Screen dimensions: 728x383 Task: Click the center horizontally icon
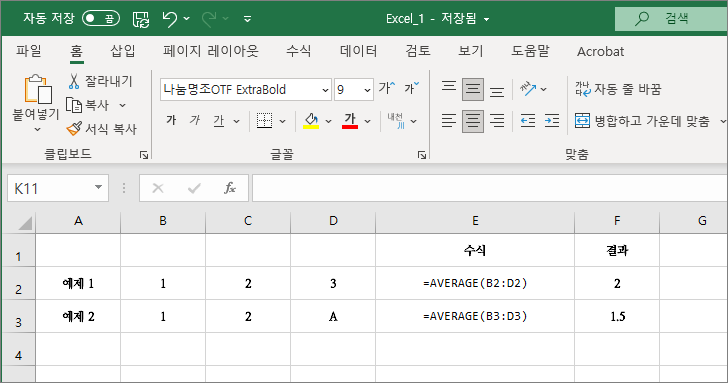473,121
